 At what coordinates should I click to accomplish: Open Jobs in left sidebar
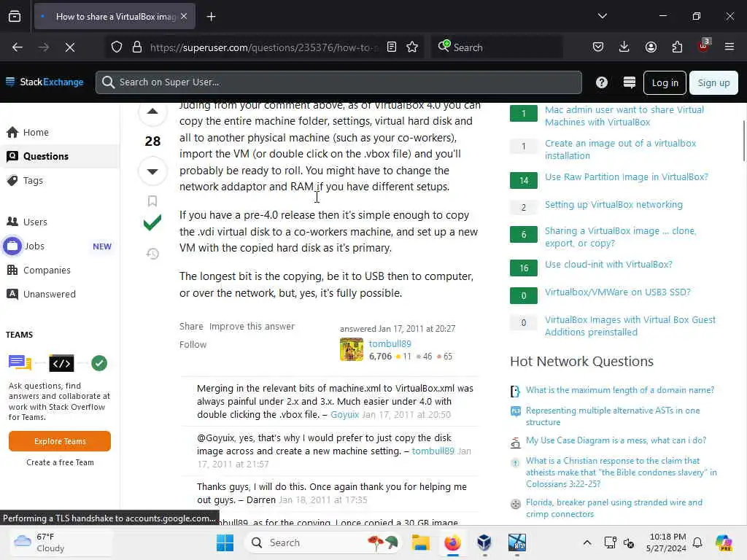point(34,246)
